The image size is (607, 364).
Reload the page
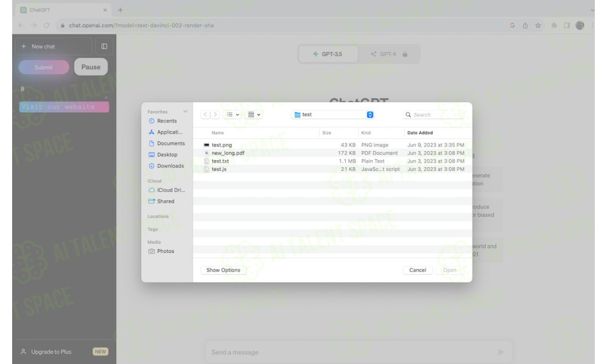click(47, 25)
